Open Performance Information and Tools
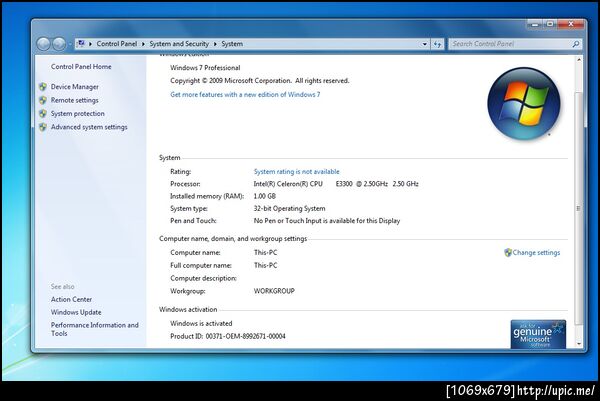 click(95, 329)
